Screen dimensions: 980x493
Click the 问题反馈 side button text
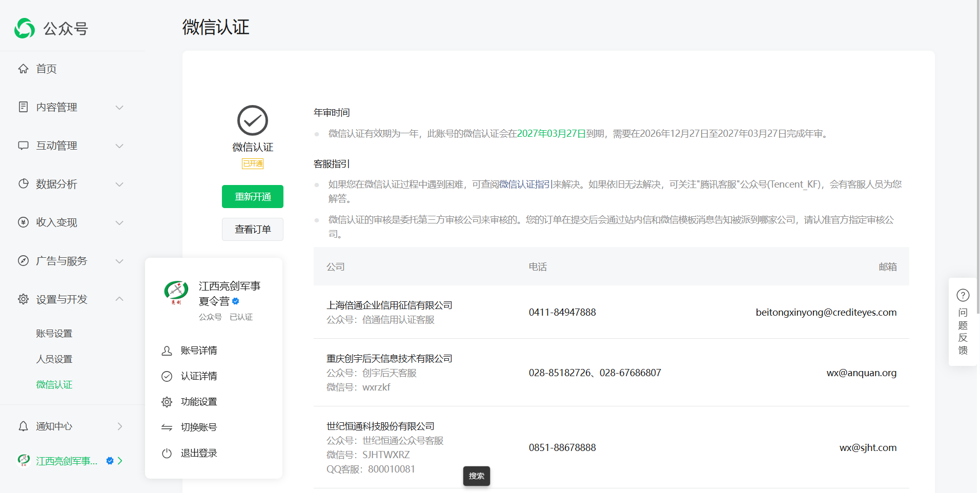[x=963, y=331]
